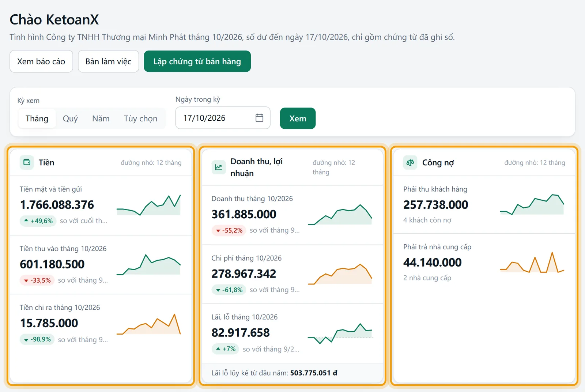Image resolution: width=585 pixels, height=392 pixels.
Task: Click the -98,9% change badge
Action: pos(37,340)
